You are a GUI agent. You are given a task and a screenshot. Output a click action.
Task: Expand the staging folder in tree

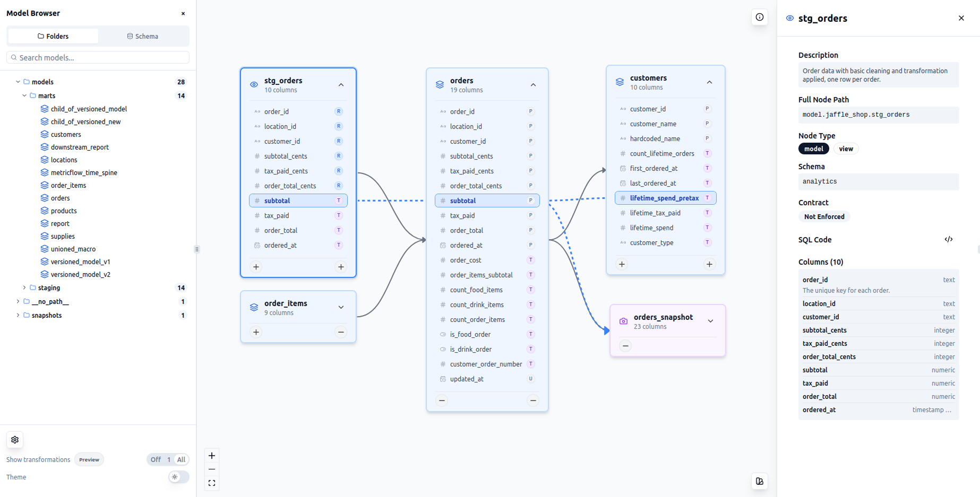[x=24, y=287]
